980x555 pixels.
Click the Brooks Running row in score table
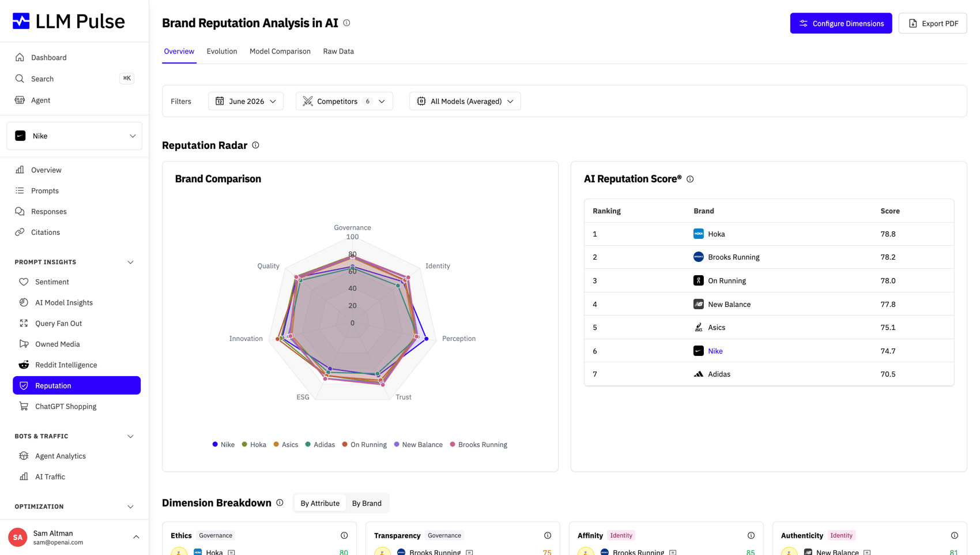click(769, 257)
